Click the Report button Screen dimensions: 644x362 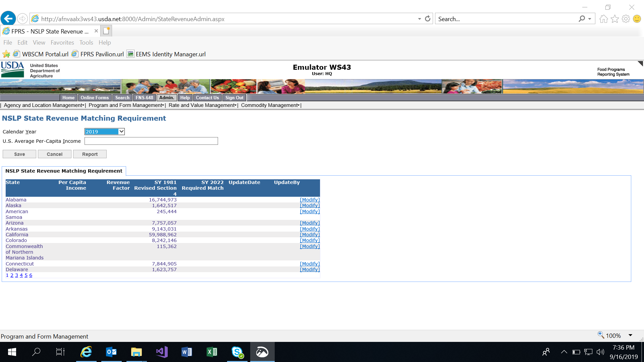coord(90,154)
